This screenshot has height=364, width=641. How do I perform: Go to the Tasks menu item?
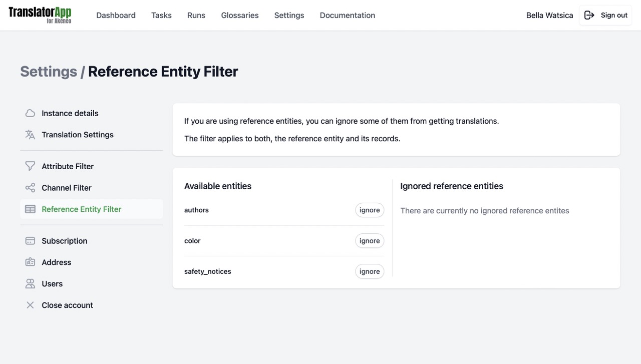[x=161, y=16]
